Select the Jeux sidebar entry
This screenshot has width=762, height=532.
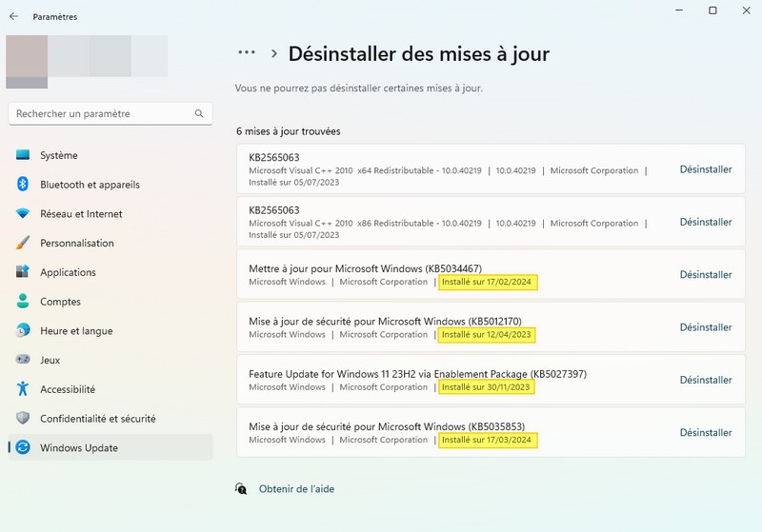(x=51, y=361)
